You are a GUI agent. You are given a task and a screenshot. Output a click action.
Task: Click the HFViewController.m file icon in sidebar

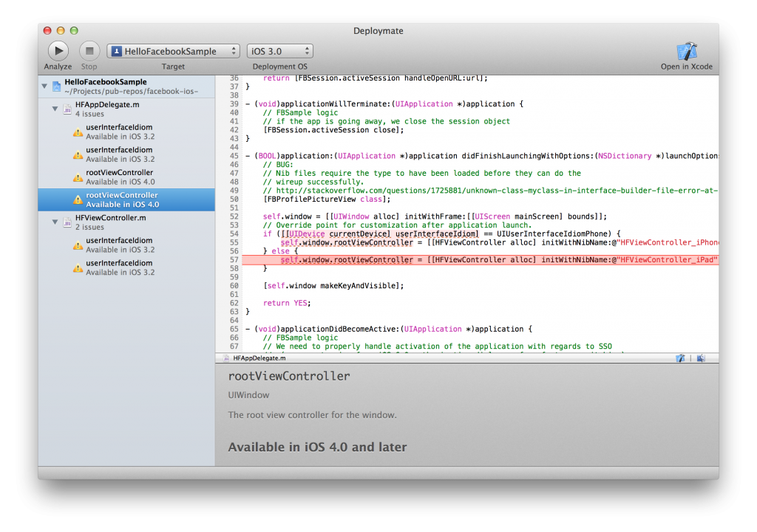point(67,222)
